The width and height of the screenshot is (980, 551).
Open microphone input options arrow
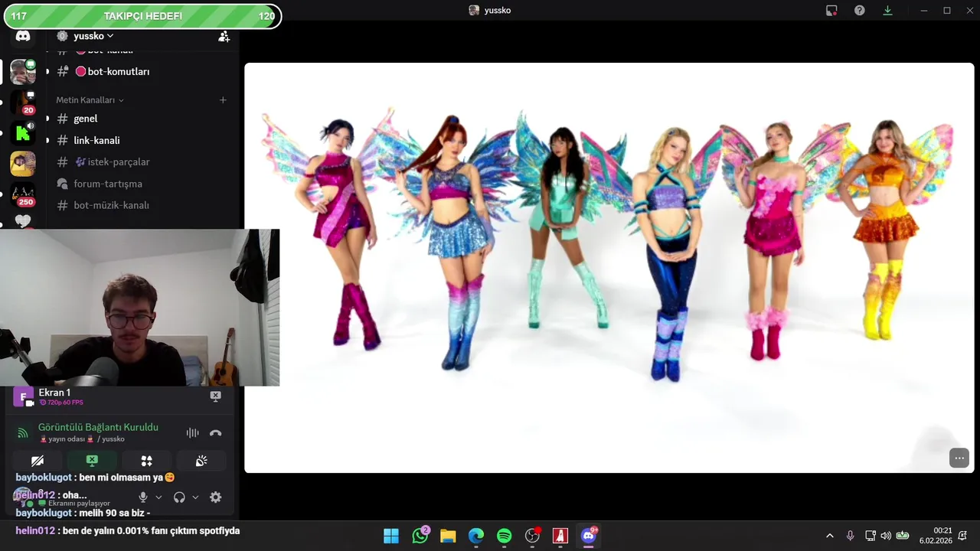click(x=158, y=497)
